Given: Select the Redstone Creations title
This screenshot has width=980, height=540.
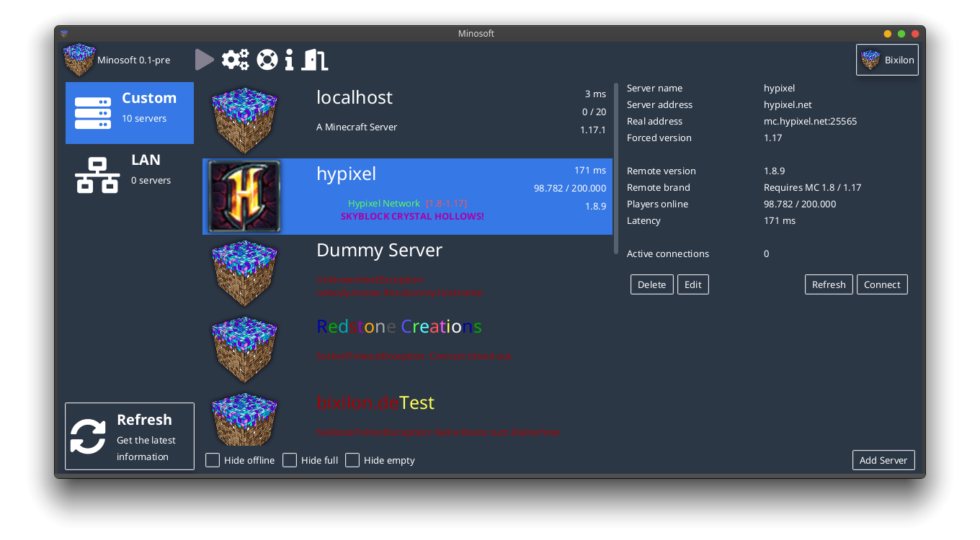Looking at the screenshot, I should point(399,327).
